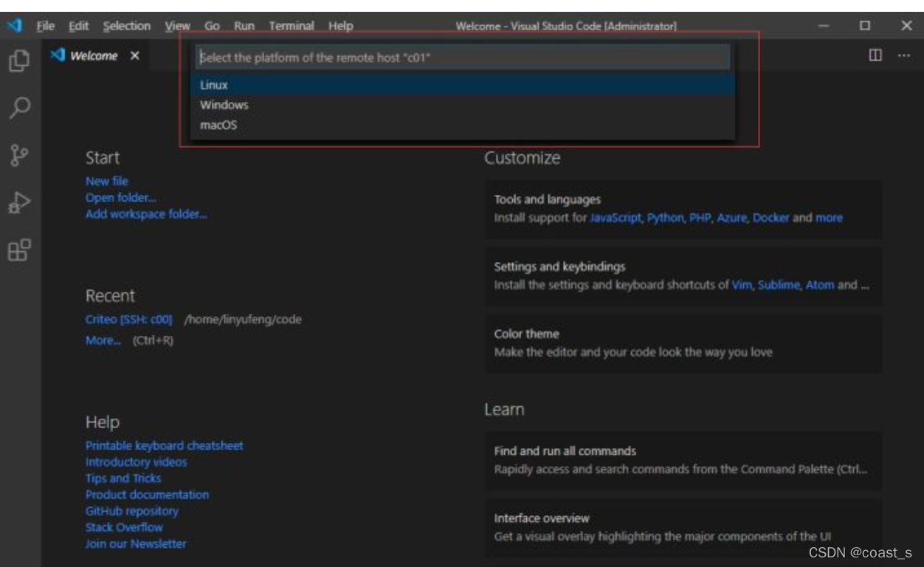This screenshot has width=924, height=567.
Task: Click Join our Newsletter link
Action: [x=136, y=544]
